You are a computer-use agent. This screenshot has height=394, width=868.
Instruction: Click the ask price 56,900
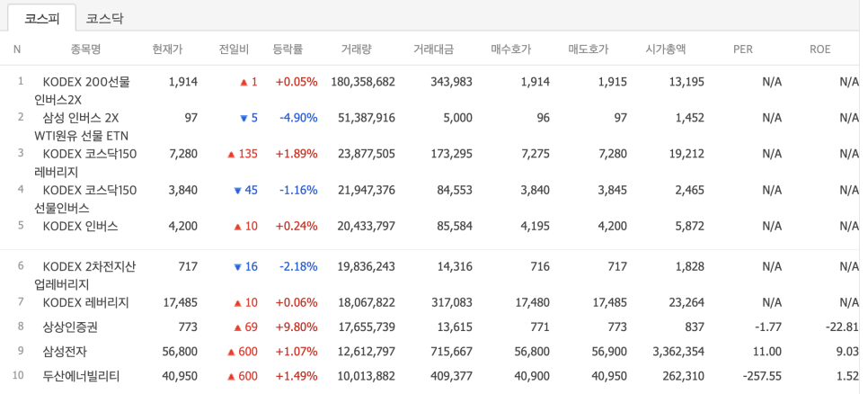609,352
